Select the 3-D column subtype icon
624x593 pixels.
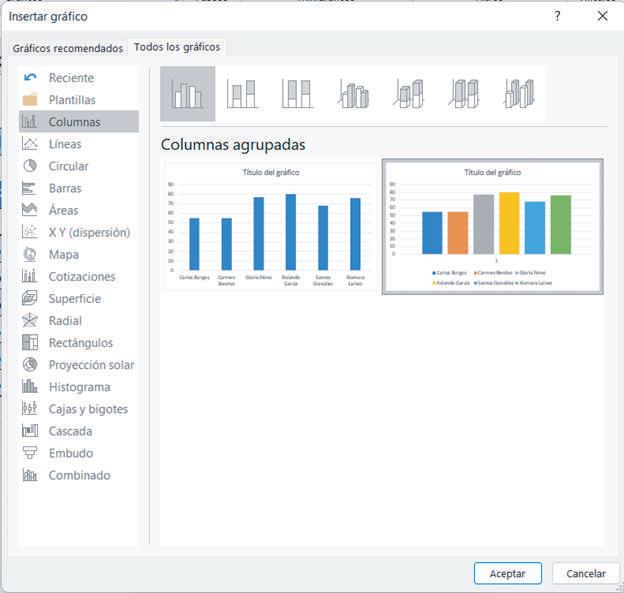519,94
